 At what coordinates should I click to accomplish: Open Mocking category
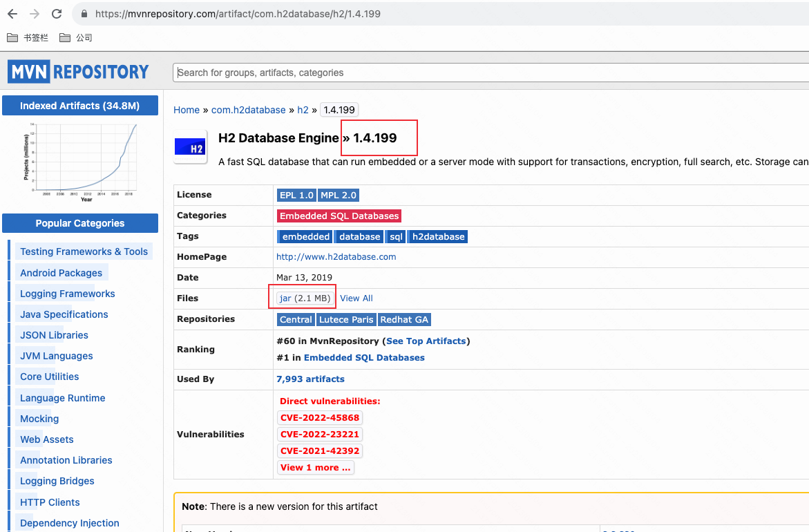point(39,419)
